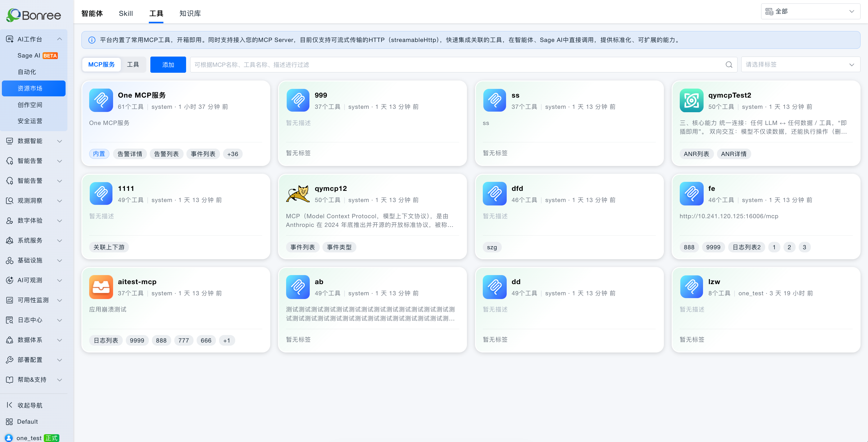
Task: Expand the 可用性监测 menu
Action: (x=60, y=300)
